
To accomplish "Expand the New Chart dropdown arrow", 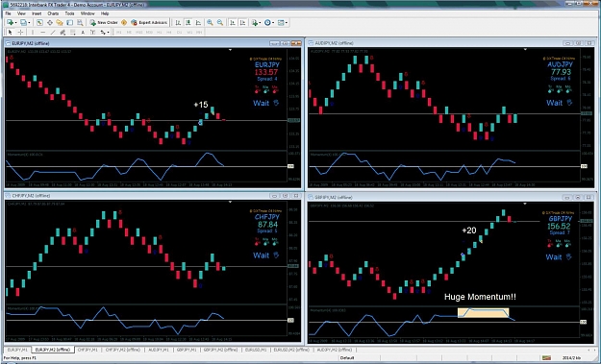I will click(x=15, y=23).
